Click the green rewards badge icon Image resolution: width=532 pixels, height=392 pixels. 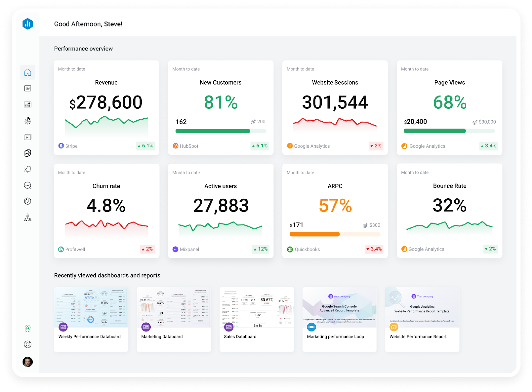click(28, 328)
